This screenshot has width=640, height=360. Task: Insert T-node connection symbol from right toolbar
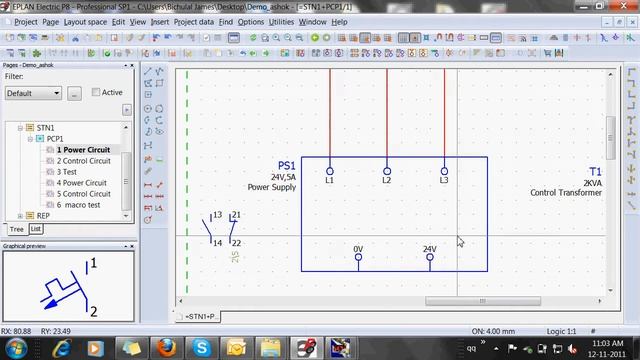pyautogui.click(x=632, y=120)
